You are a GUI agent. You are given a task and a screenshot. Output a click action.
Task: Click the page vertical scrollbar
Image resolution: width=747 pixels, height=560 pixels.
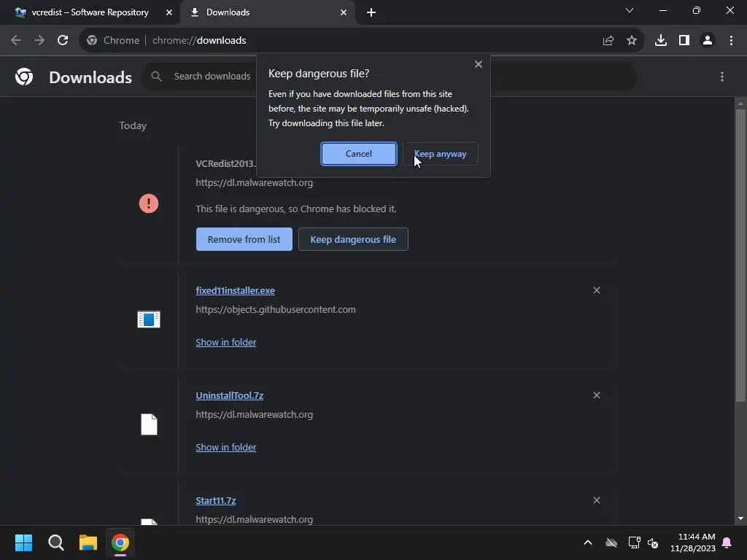pyautogui.click(x=740, y=256)
